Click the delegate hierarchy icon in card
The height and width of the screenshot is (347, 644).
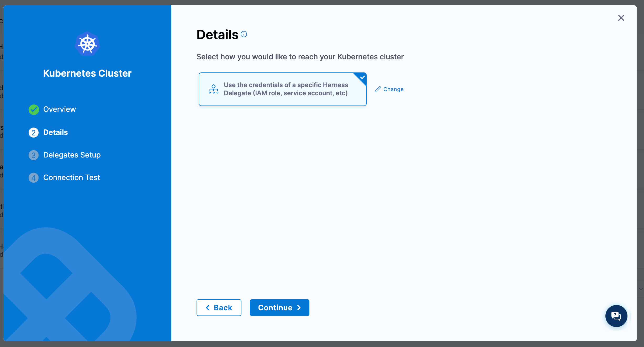coord(213,89)
